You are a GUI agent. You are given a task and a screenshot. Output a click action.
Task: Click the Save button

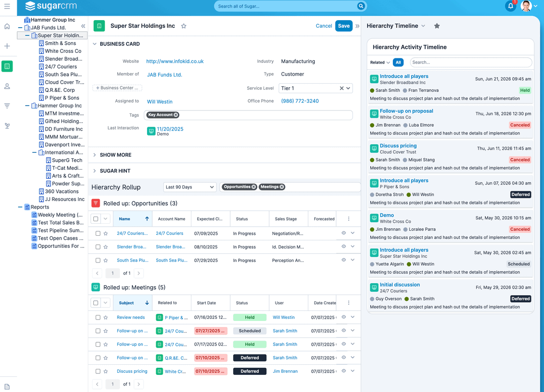[344, 26]
